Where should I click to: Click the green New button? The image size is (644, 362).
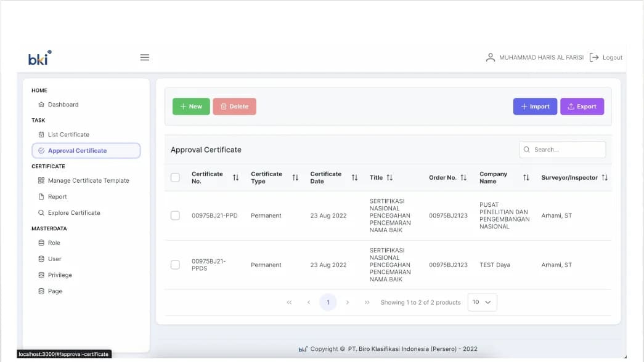click(x=191, y=107)
